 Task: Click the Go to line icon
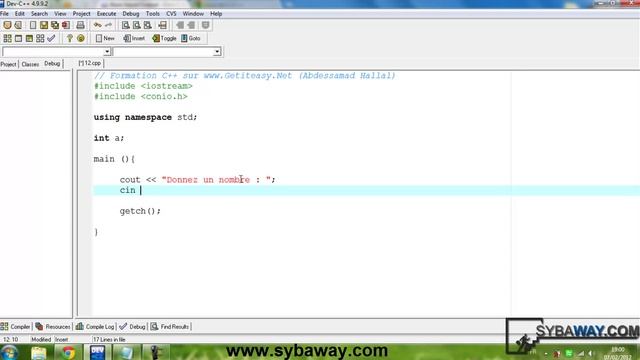pos(162,25)
